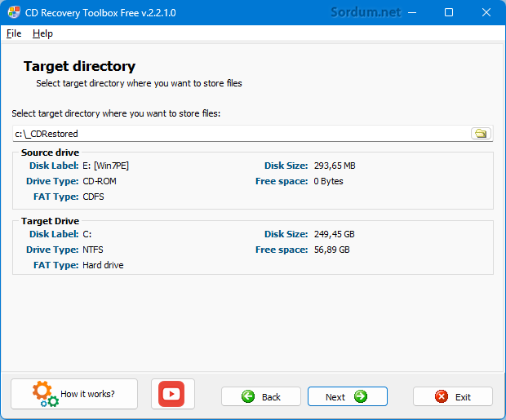This screenshot has height=420, width=506.
Task: Click the target Free space value 56,89 GB
Action: [x=331, y=250]
